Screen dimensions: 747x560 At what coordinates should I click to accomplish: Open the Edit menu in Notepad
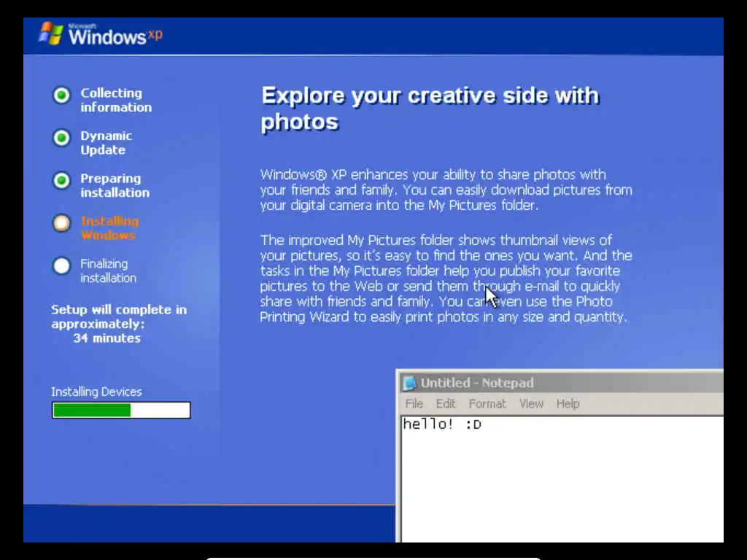[x=446, y=404]
